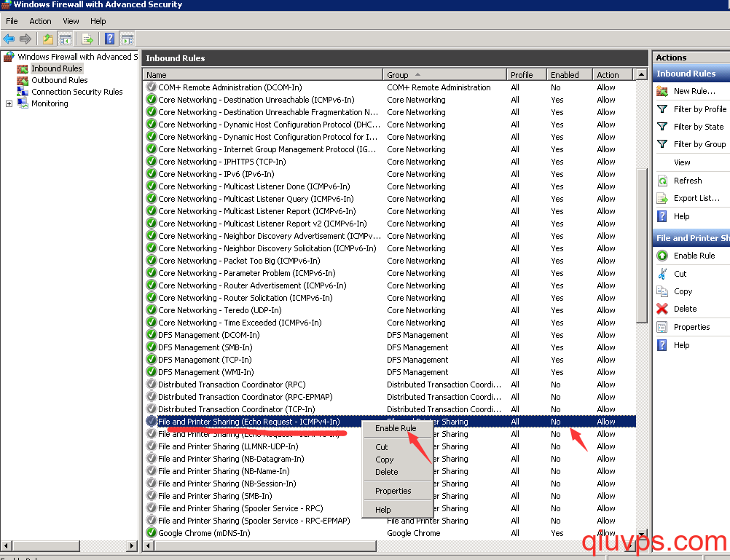730x560 pixels.
Task: Click the Properties icon in Actions pane
Action: coord(662,327)
